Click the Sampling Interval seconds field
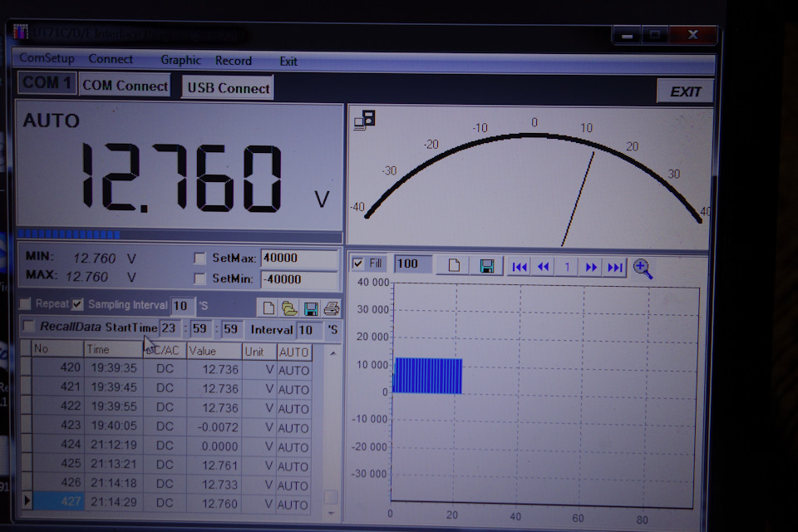798x532 pixels. click(x=182, y=305)
